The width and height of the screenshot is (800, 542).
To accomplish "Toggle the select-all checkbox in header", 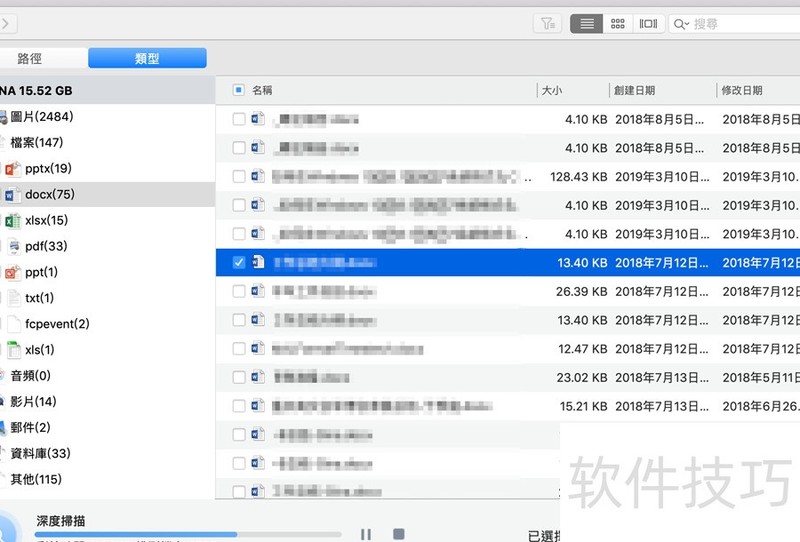I will coord(238,90).
